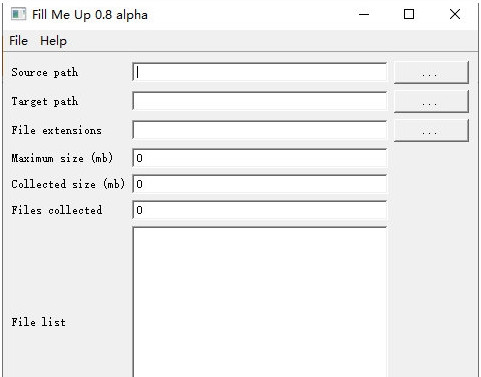The height and width of the screenshot is (377, 481).
Task: Click inside the File list box
Action: pos(260,302)
